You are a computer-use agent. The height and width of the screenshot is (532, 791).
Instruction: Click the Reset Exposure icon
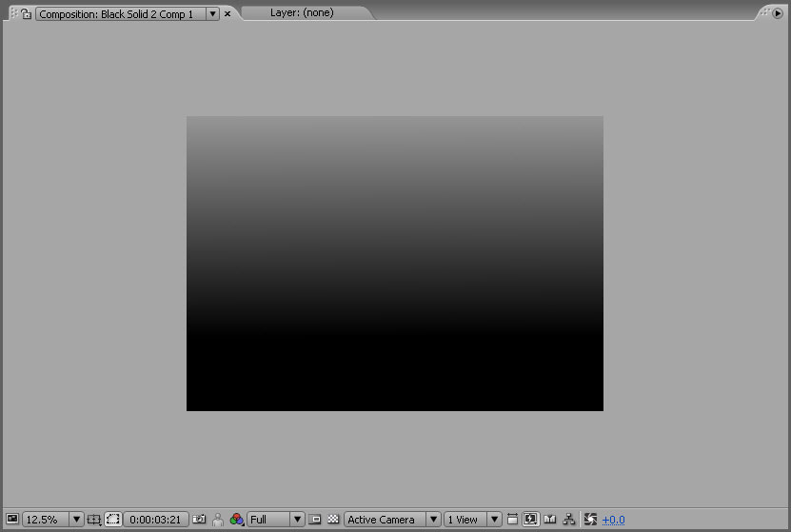pos(590,519)
